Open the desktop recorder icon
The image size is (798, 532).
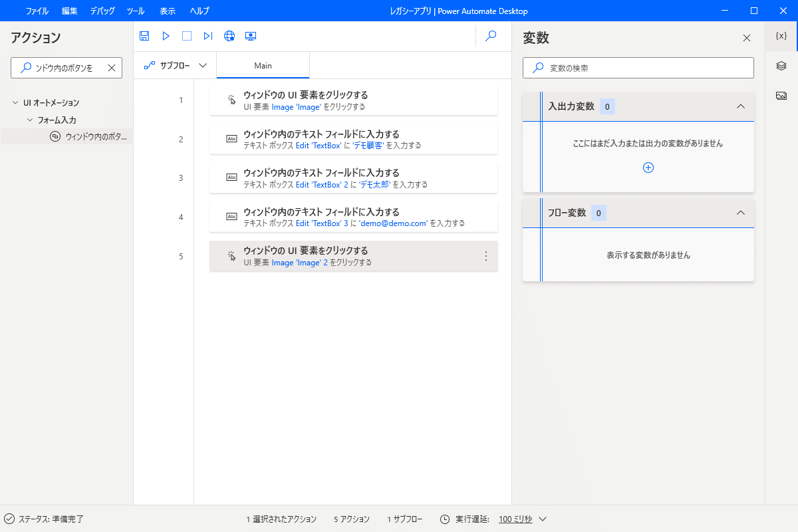251,36
